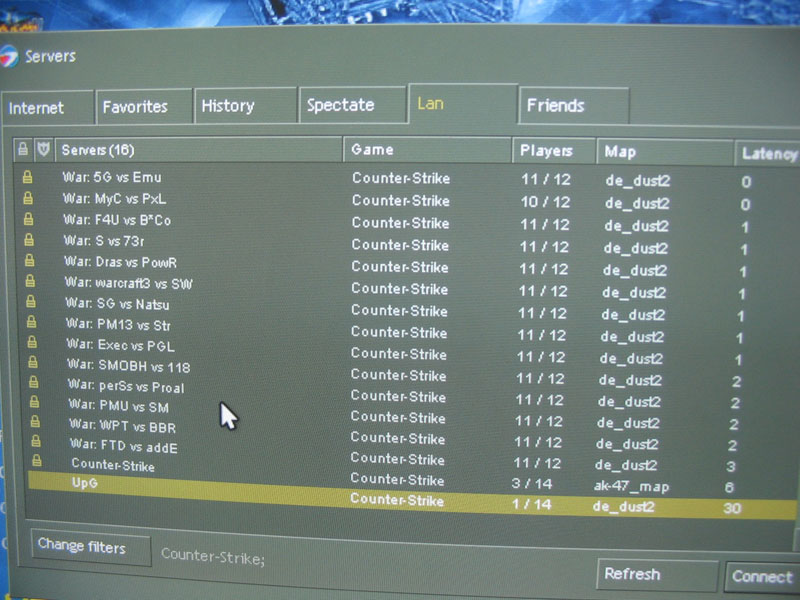This screenshot has width=800, height=600.
Task: Select the server War: PMU vs SM
Action: (119, 406)
